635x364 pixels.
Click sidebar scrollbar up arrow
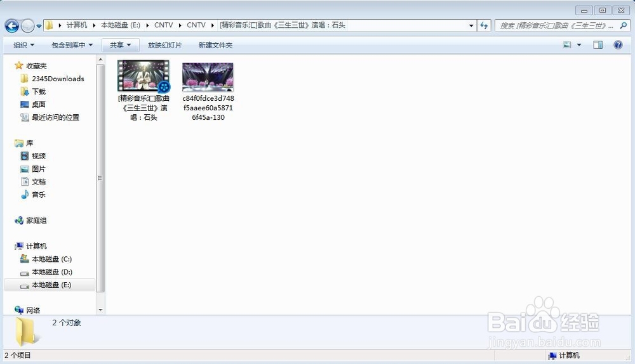click(x=100, y=60)
